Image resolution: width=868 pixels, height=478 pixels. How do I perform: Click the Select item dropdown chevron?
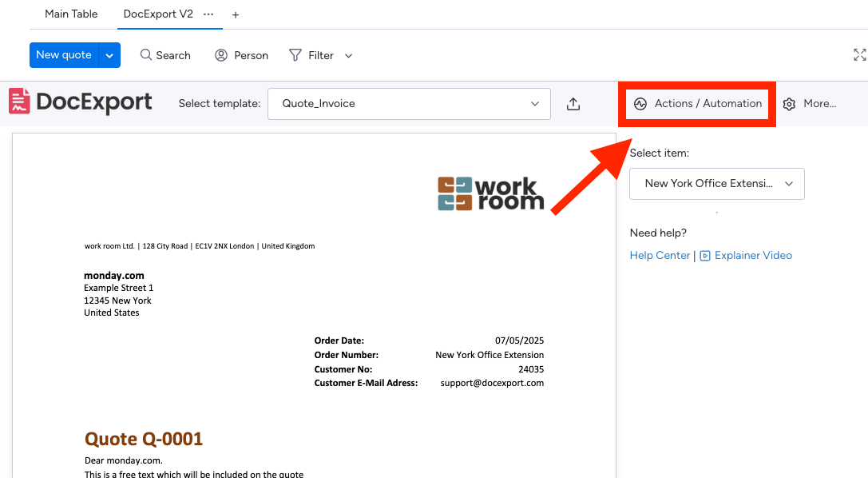pos(789,184)
